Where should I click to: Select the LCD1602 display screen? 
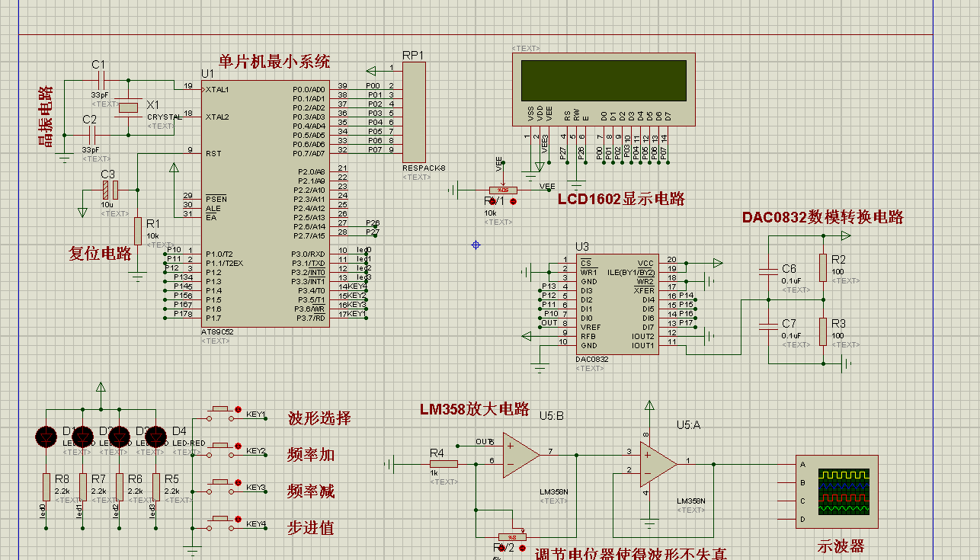tap(604, 80)
